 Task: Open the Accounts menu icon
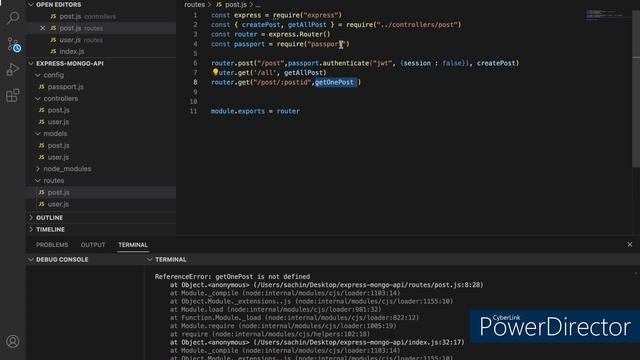coord(13,341)
